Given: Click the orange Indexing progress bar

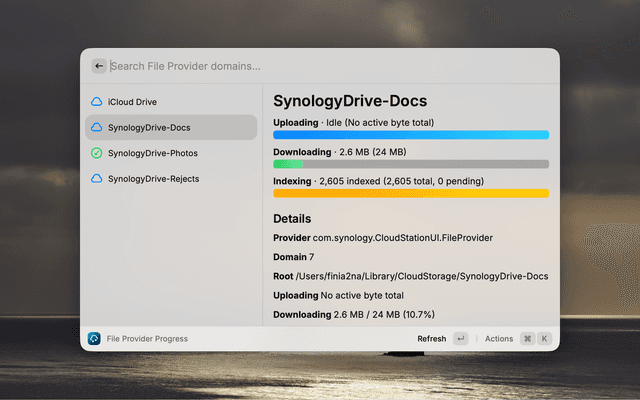Looking at the screenshot, I should [x=411, y=193].
